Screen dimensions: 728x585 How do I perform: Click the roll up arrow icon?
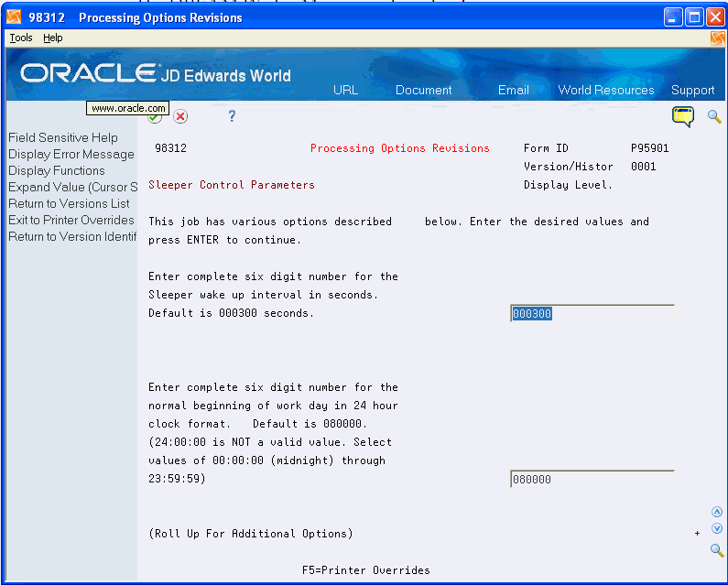click(717, 512)
